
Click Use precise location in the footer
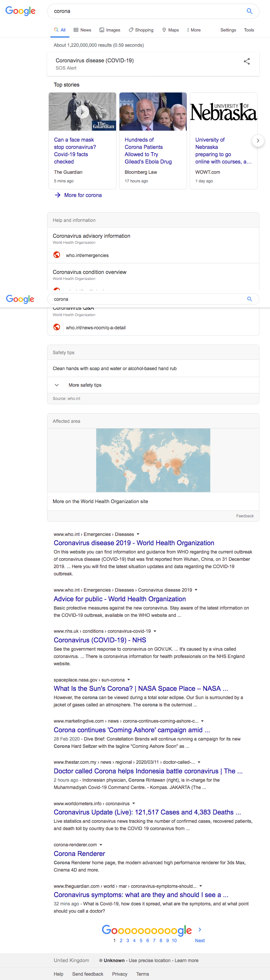(150, 960)
